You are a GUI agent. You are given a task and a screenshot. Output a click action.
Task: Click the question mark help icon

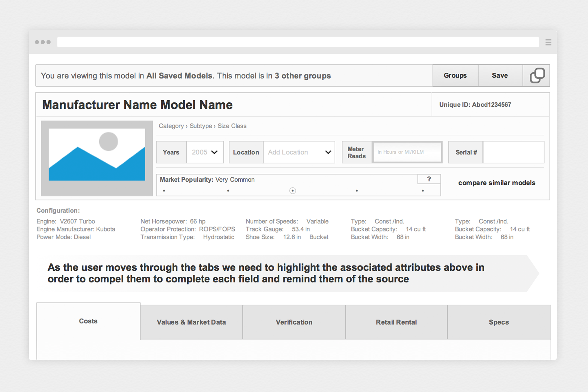coord(429,179)
